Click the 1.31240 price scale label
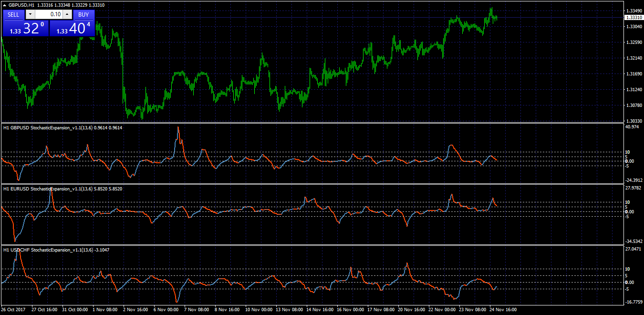644x315 pixels. (633, 90)
